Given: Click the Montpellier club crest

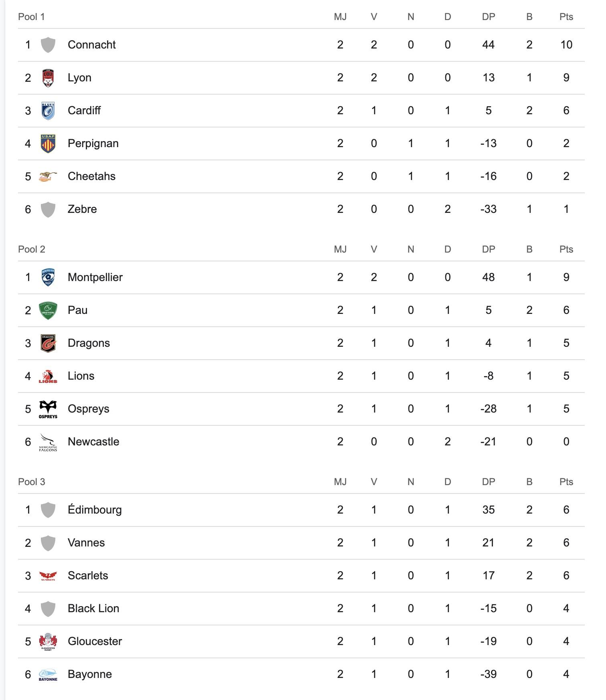Looking at the screenshot, I should click(48, 277).
